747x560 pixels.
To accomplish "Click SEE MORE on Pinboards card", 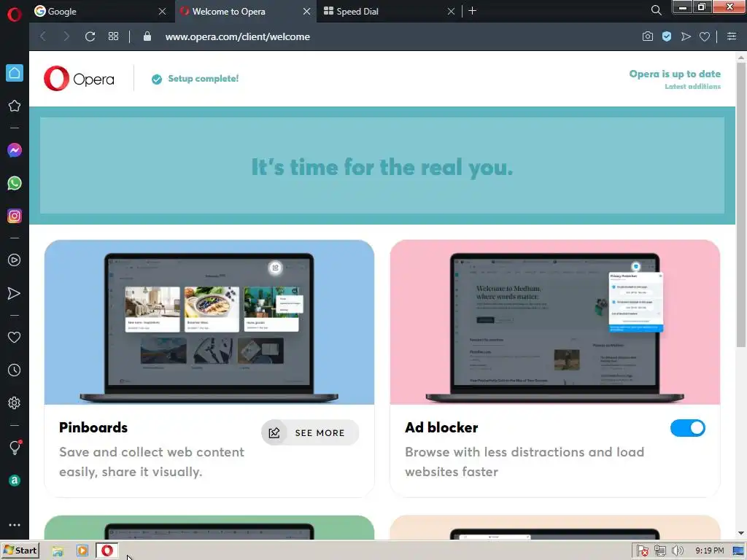I will (310, 432).
